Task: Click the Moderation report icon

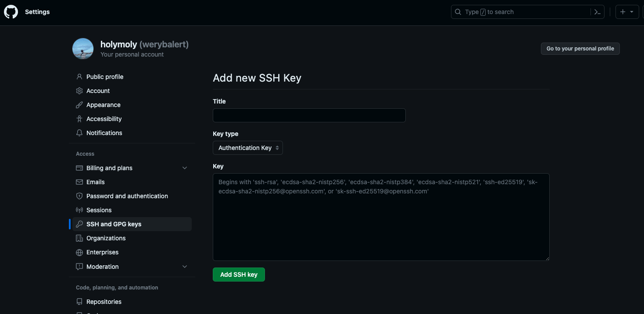Action: (79, 267)
